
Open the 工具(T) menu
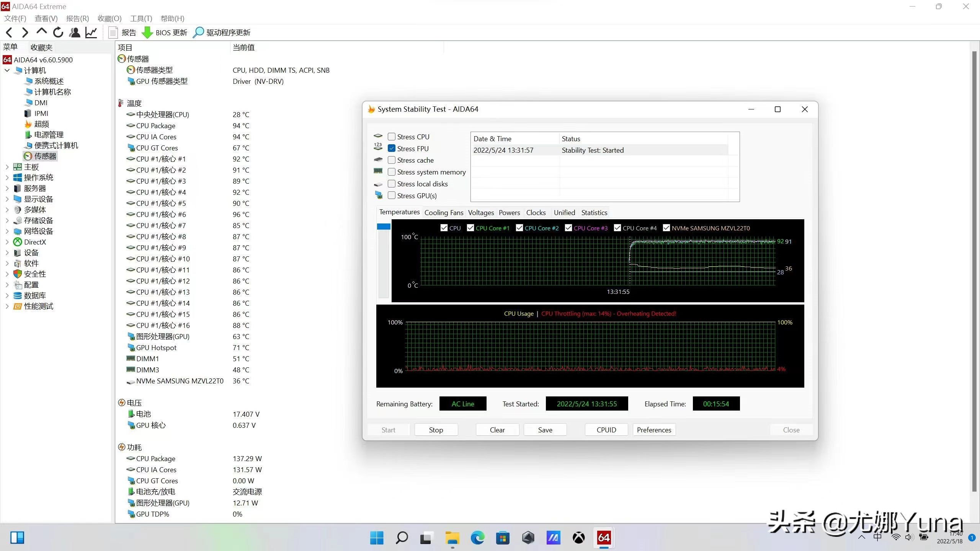coord(140,18)
